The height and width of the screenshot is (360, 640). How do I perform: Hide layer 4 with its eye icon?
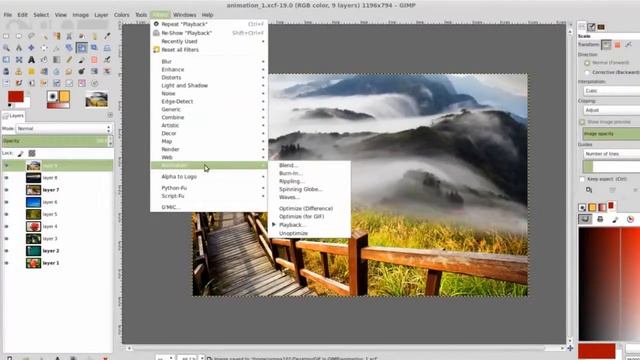tap(6, 226)
